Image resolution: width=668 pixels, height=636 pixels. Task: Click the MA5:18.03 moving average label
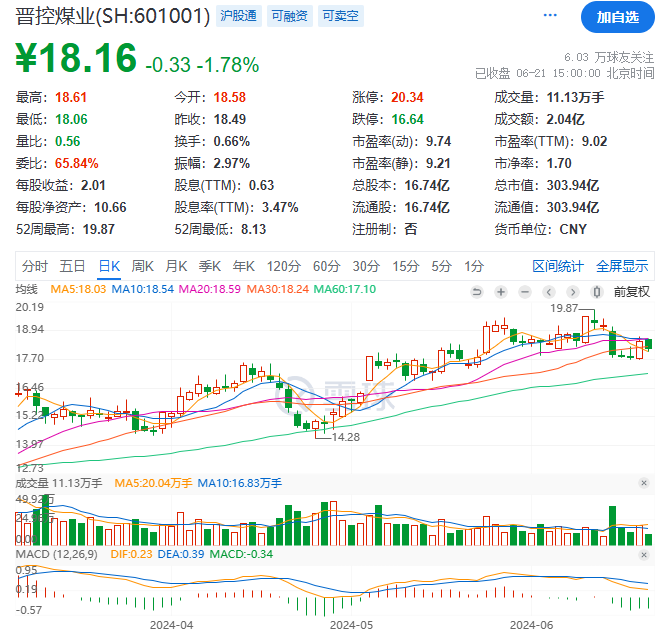pyautogui.click(x=78, y=289)
